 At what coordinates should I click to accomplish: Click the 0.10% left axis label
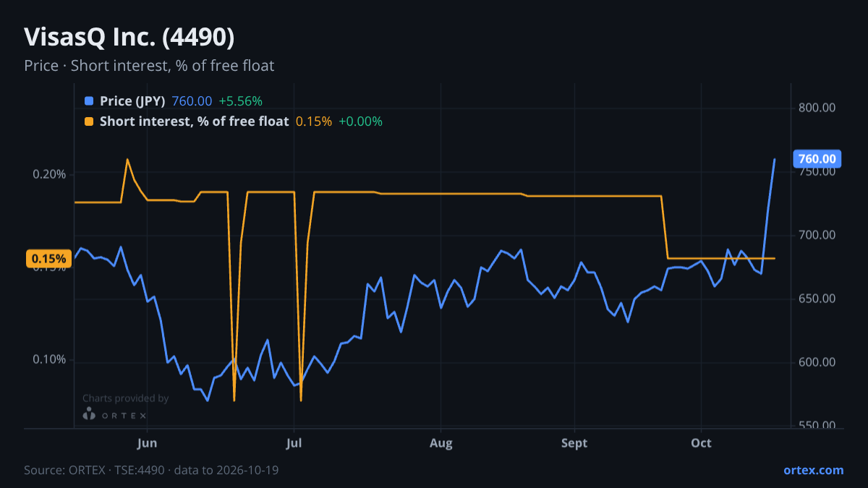click(x=49, y=360)
